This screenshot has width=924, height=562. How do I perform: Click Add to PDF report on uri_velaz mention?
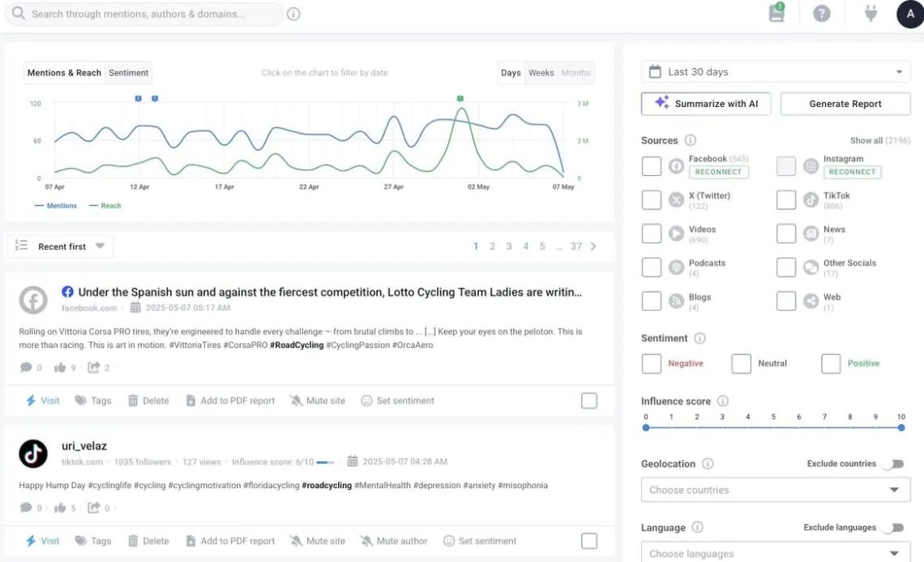(x=230, y=542)
